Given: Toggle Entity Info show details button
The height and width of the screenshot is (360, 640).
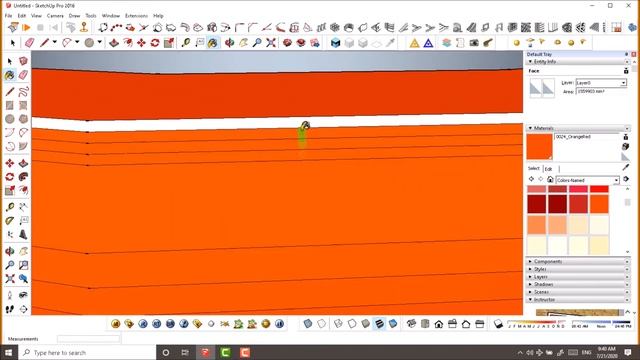Looking at the screenshot, I should (626, 71).
